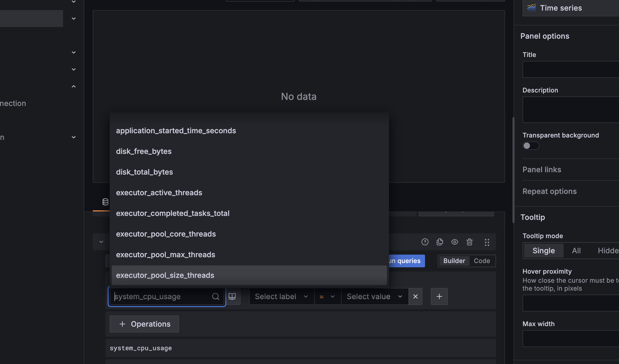Viewport: 619px width, 364px height.
Task: Collapse the query row chevron
Action: coord(101,242)
